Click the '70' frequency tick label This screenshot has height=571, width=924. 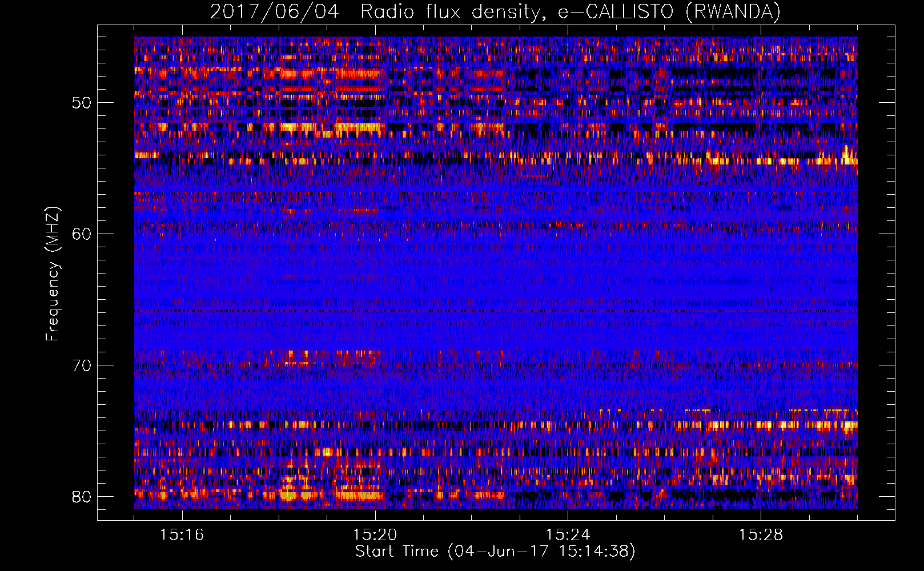pos(82,365)
